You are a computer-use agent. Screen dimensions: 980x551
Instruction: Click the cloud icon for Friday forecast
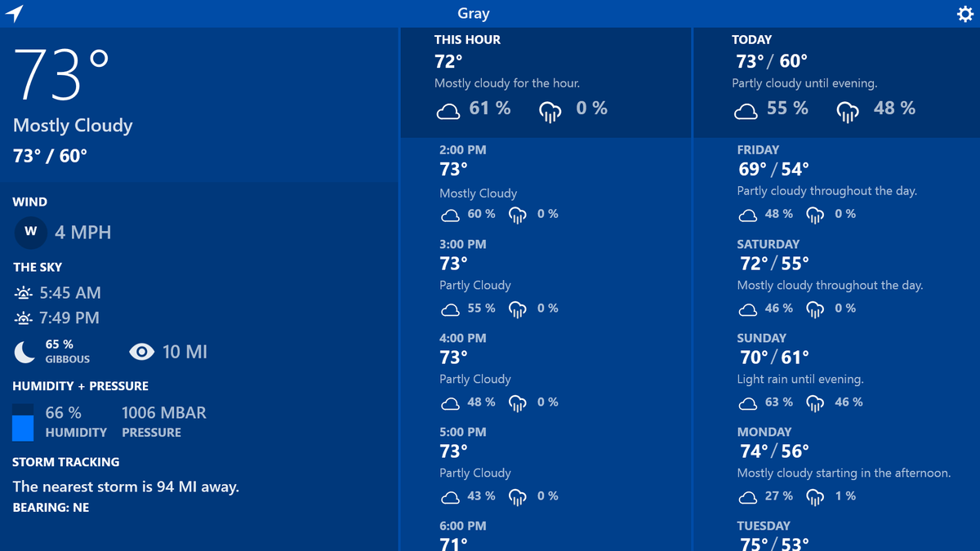click(747, 214)
